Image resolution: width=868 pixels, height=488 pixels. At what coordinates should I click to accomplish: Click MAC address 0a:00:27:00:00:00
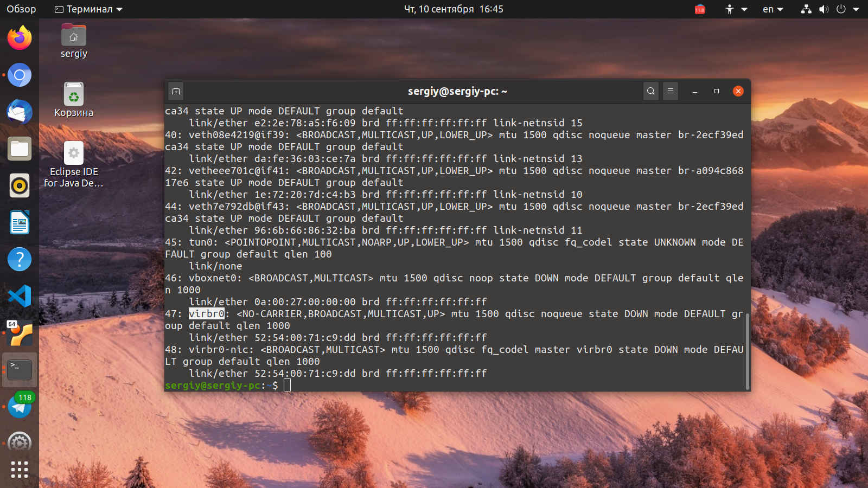(305, 302)
